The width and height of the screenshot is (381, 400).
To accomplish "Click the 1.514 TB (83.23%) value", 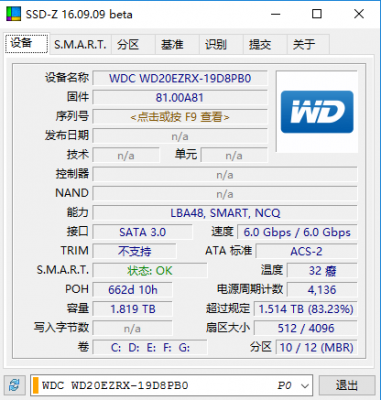I will [x=306, y=309].
